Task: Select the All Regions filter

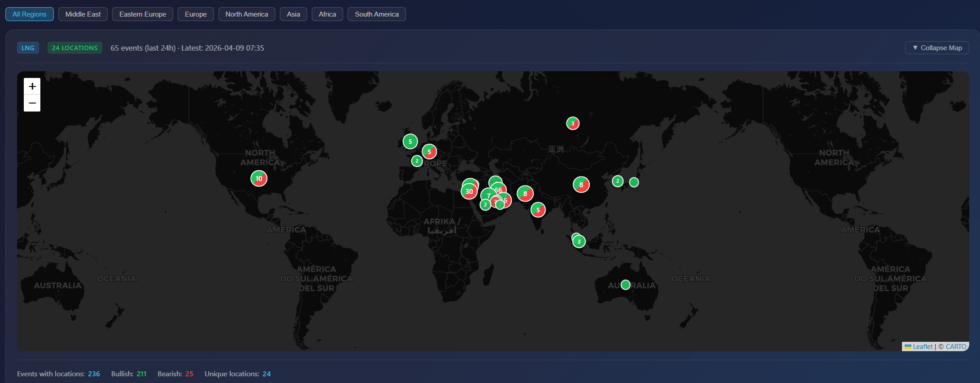Action: pos(30,14)
